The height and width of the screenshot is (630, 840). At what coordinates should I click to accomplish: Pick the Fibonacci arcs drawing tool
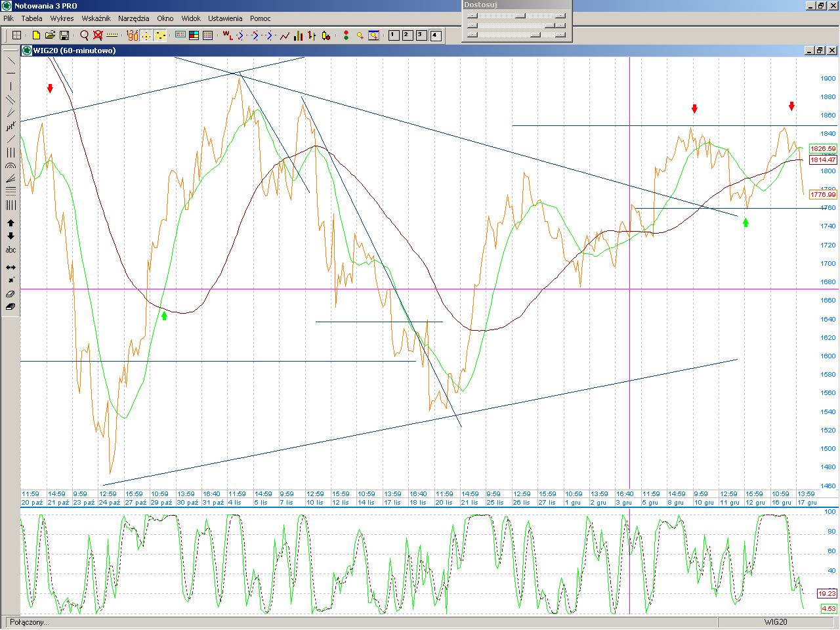(10, 166)
